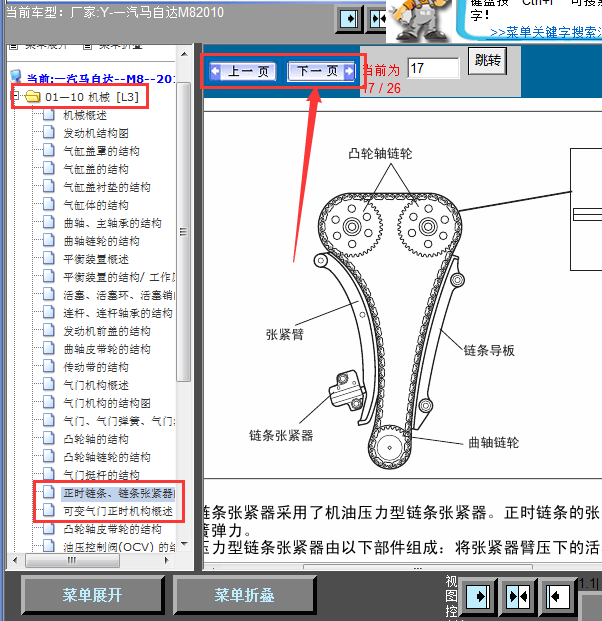Go to the next page (下一页)

click(321, 71)
